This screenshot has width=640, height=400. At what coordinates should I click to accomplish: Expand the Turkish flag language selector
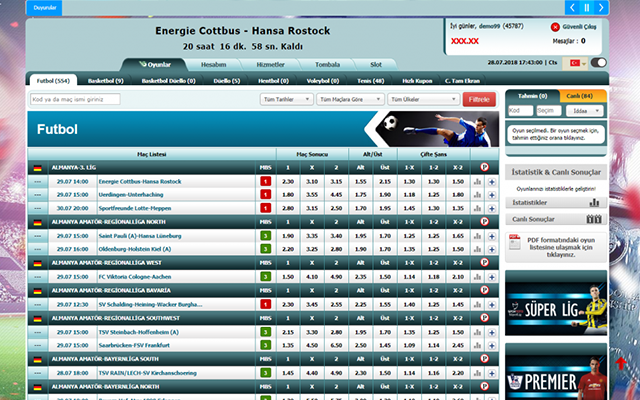point(578,62)
